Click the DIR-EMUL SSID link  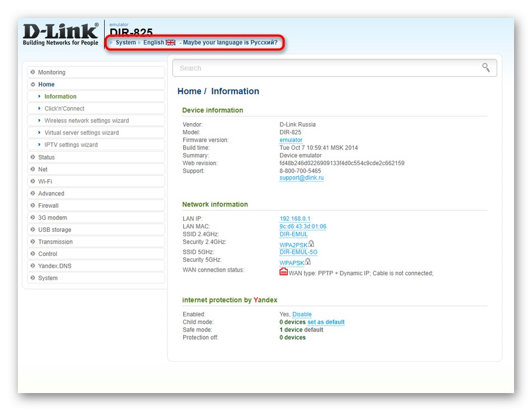tap(293, 234)
